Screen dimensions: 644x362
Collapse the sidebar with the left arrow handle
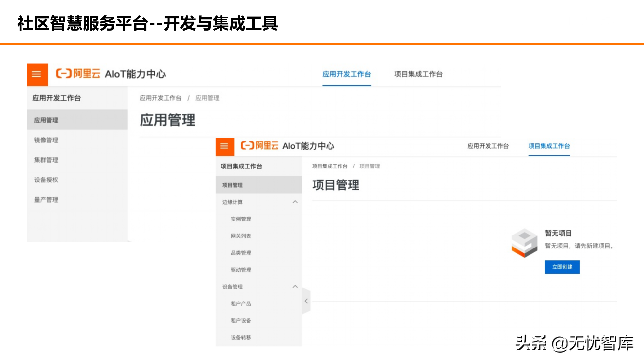coord(306,301)
